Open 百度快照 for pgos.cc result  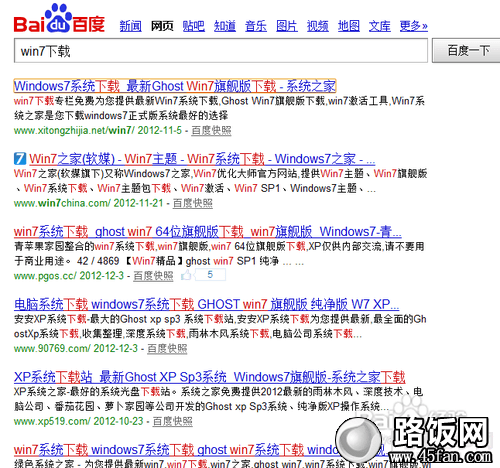pyautogui.click(x=153, y=276)
